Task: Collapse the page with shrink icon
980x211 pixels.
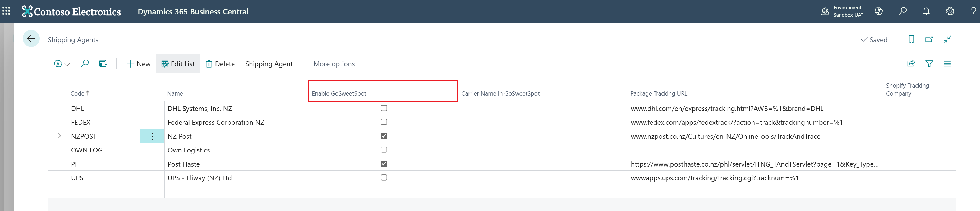Action: [947, 39]
